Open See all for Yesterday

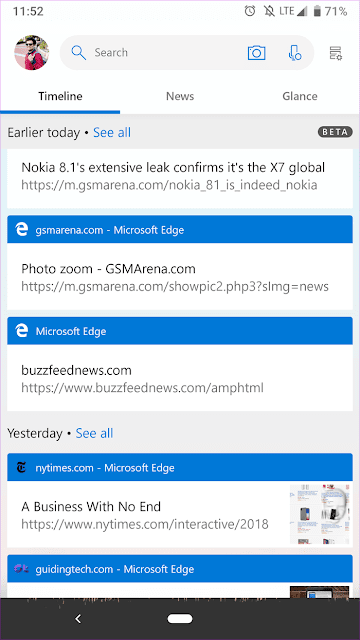coord(94,433)
